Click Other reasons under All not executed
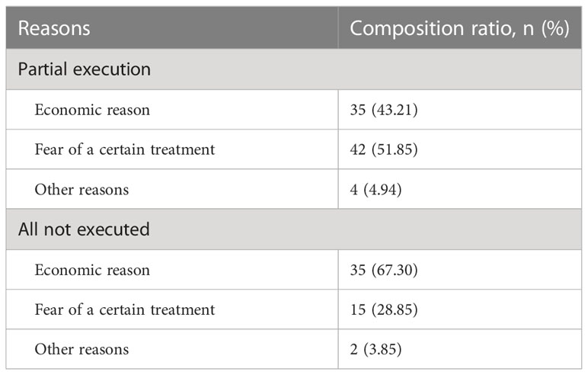 coord(81,350)
